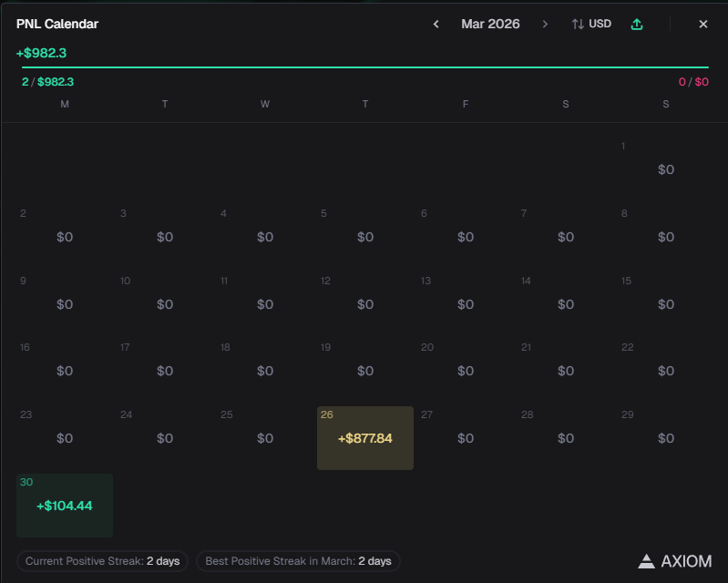Select the March 8 day cell
728x583 pixels.
coord(666,237)
